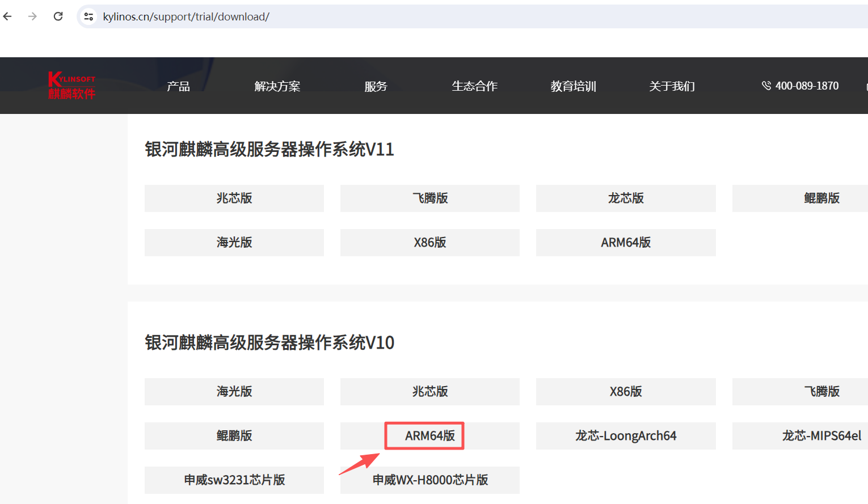Select V10 兆芯版 download button
Viewport: 868px width, 504px height.
click(430, 392)
